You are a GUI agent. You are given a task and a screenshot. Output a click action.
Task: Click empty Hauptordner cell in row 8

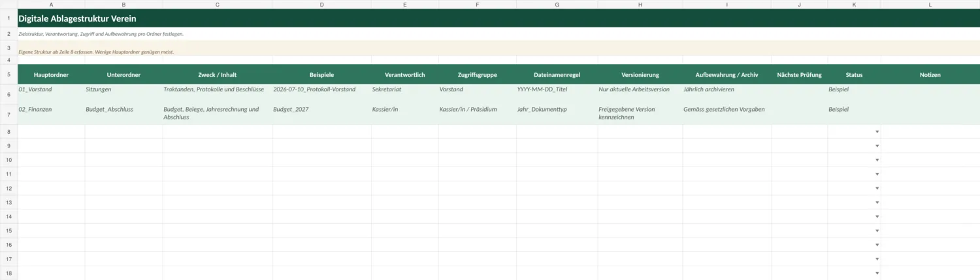coord(51,132)
